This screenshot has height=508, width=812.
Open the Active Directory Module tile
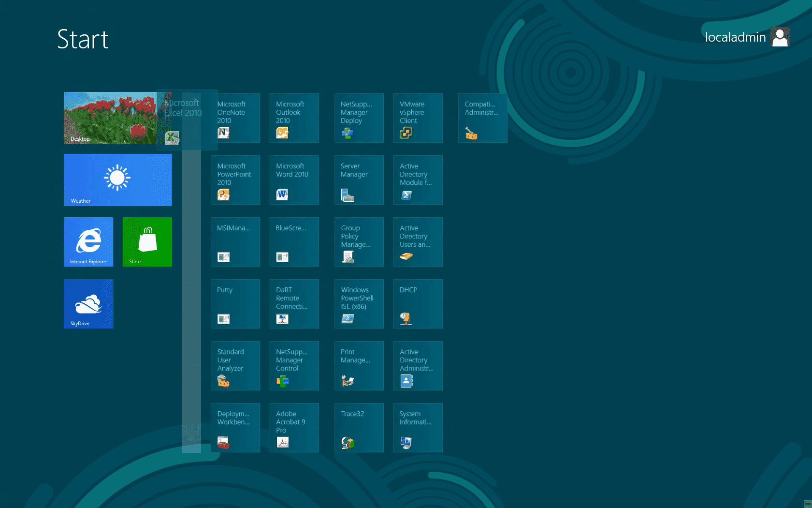[418, 180]
